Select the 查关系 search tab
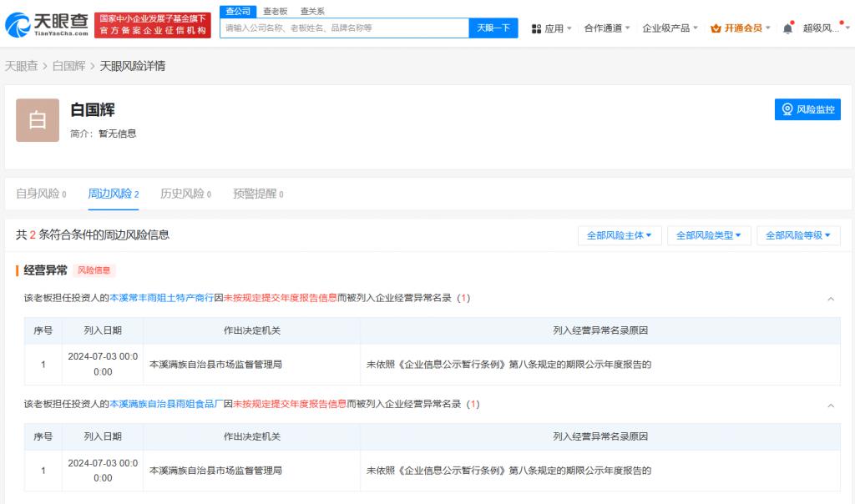 pyautogui.click(x=312, y=11)
